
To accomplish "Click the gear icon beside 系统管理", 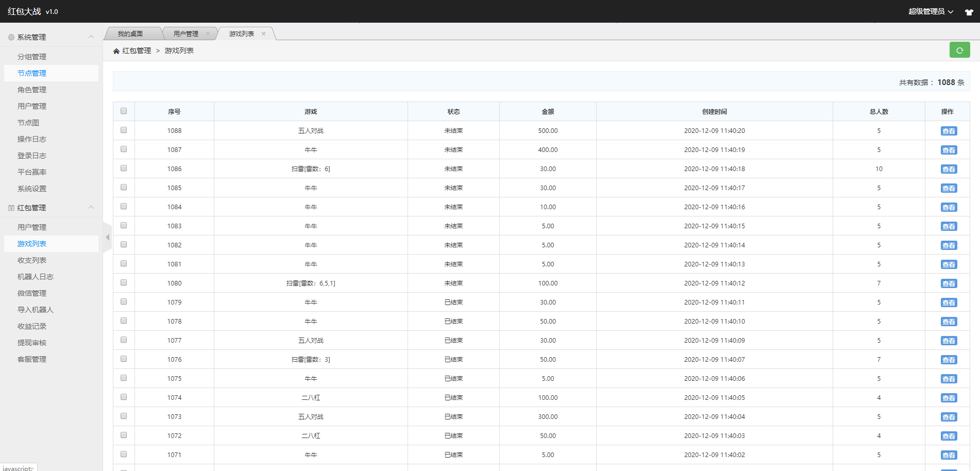I will [10, 37].
